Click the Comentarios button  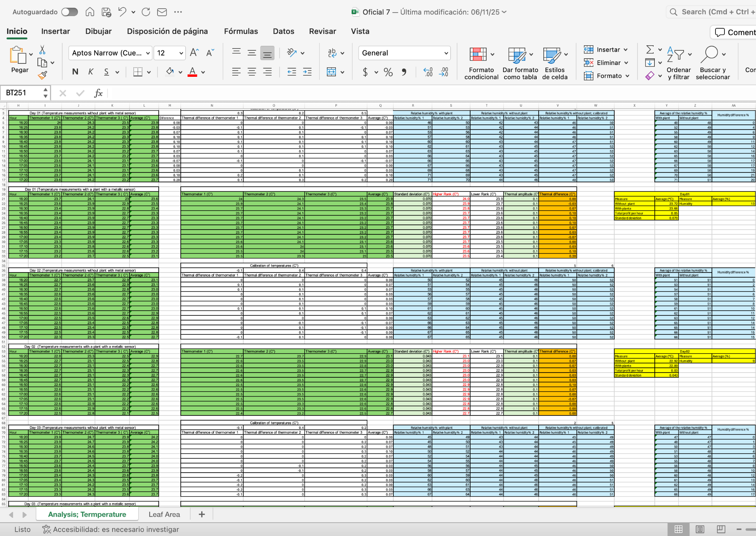point(735,32)
